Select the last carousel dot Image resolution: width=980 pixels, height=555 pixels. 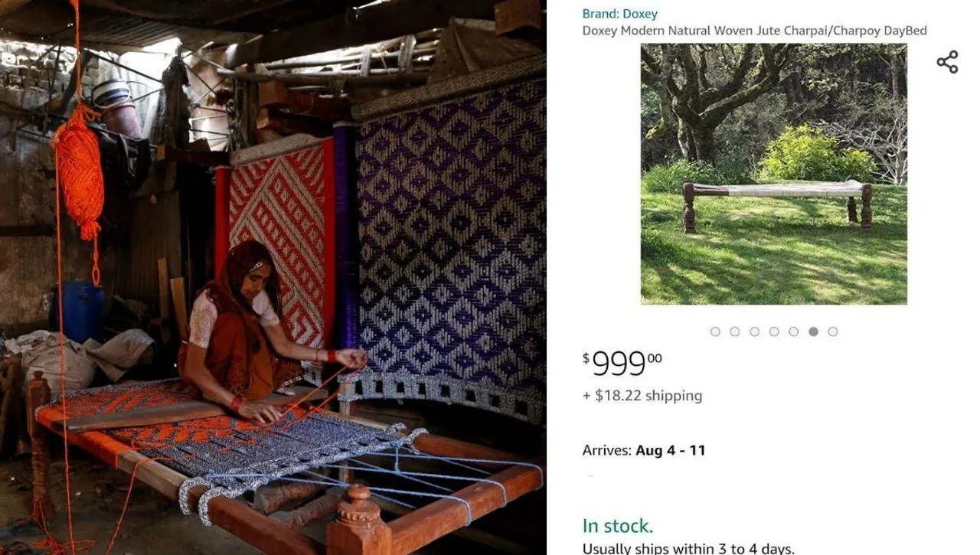click(x=832, y=331)
